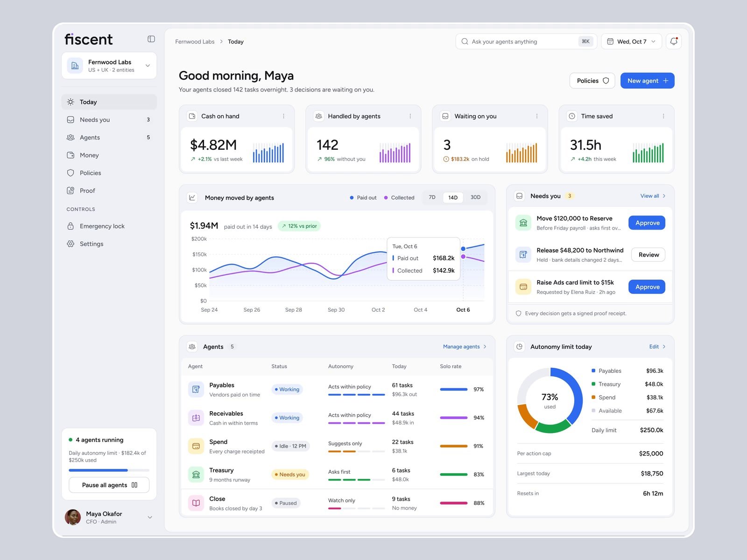Go to Needs you in the sidebar
Image resolution: width=747 pixels, height=560 pixels.
point(109,119)
